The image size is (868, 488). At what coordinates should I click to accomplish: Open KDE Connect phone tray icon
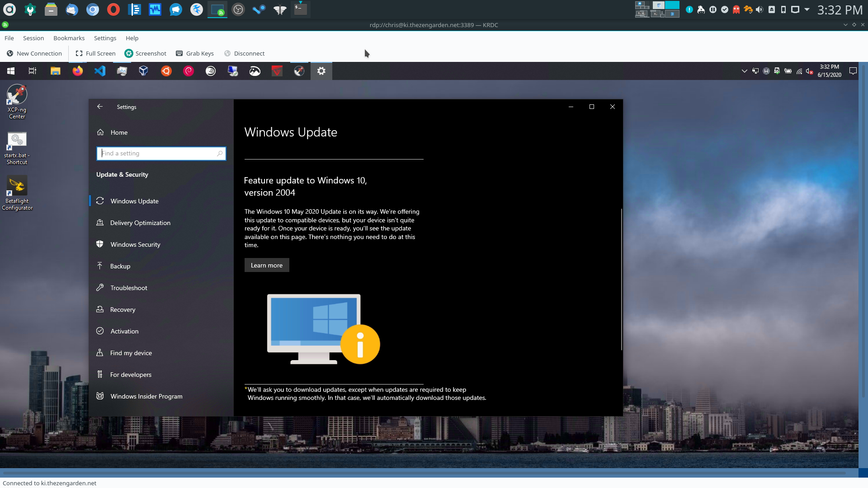pos(783,9)
